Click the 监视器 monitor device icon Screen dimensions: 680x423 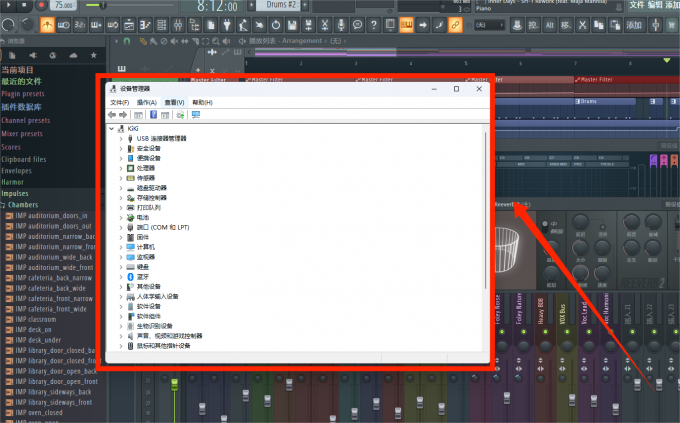[130, 257]
